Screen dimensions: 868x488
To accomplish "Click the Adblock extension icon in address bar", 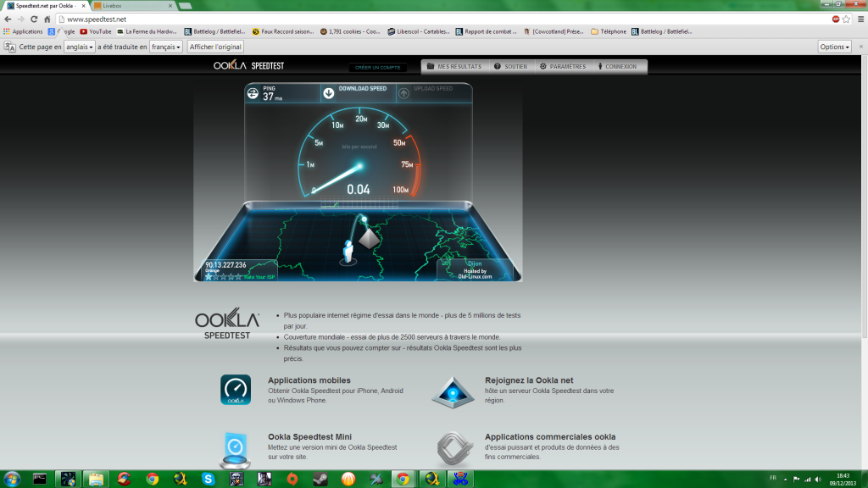I will [836, 19].
